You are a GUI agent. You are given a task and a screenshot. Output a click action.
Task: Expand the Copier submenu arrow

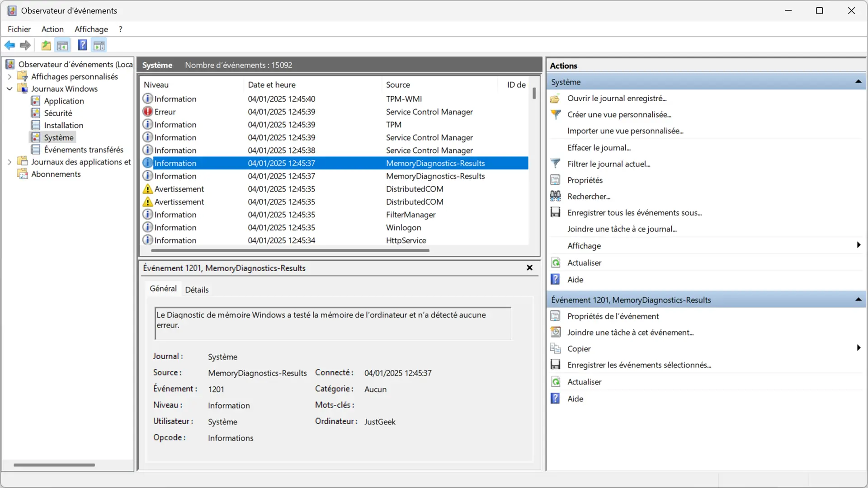[x=859, y=347]
